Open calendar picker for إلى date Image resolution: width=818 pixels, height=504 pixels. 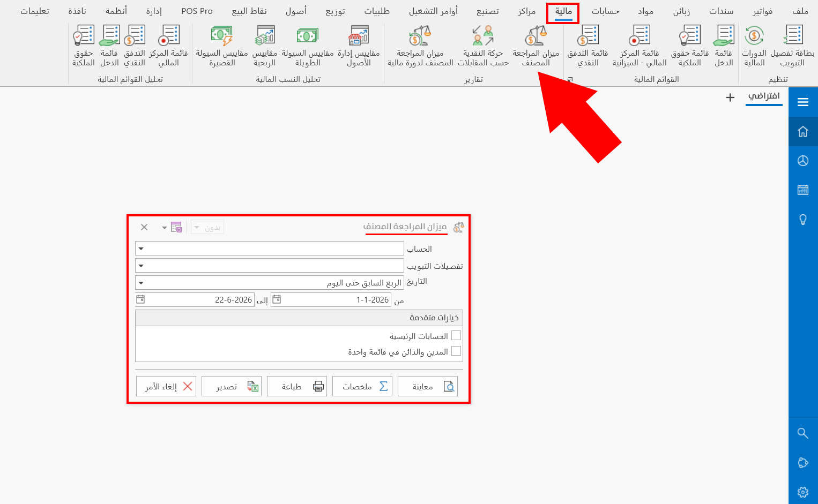[x=140, y=299]
